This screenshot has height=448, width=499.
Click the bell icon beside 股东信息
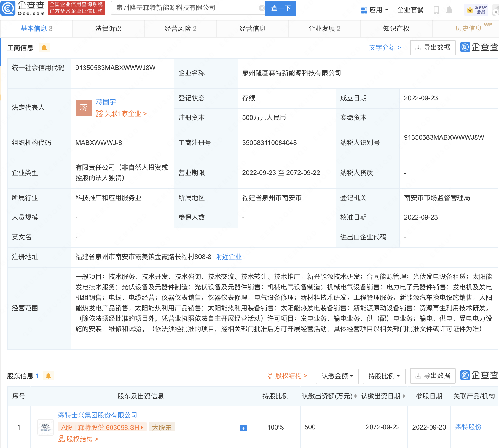(48, 376)
